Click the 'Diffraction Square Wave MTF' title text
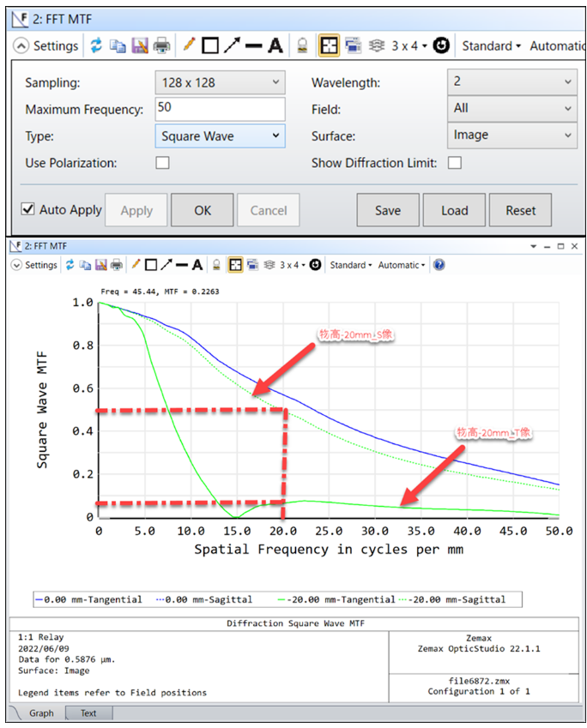 (295, 623)
